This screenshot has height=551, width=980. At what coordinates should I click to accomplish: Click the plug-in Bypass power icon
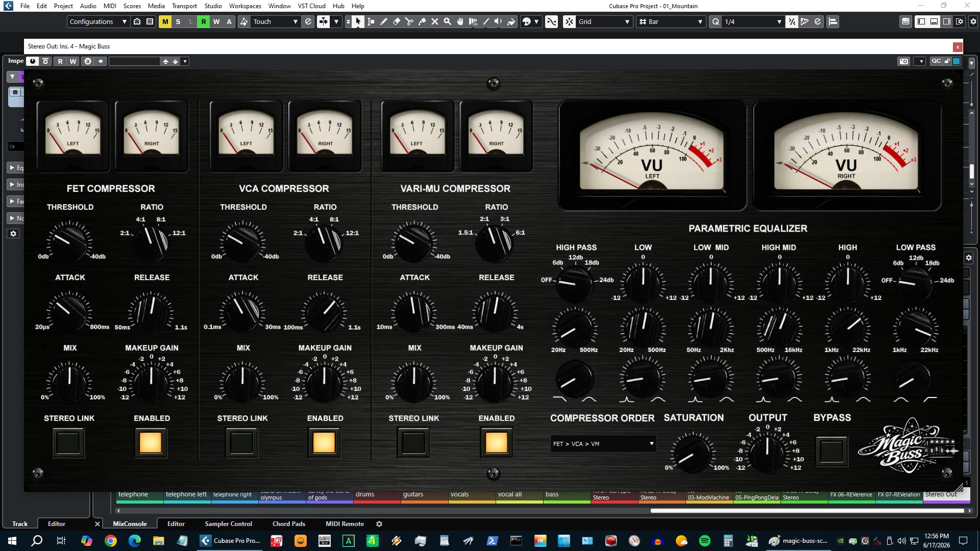click(x=33, y=61)
